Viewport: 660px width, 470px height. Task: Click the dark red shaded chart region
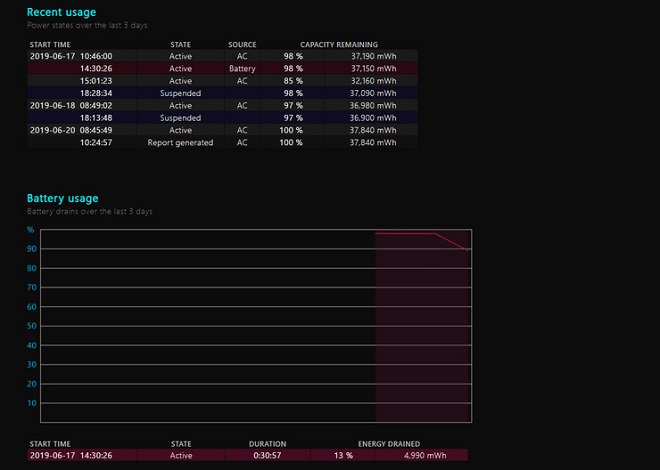[420, 330]
